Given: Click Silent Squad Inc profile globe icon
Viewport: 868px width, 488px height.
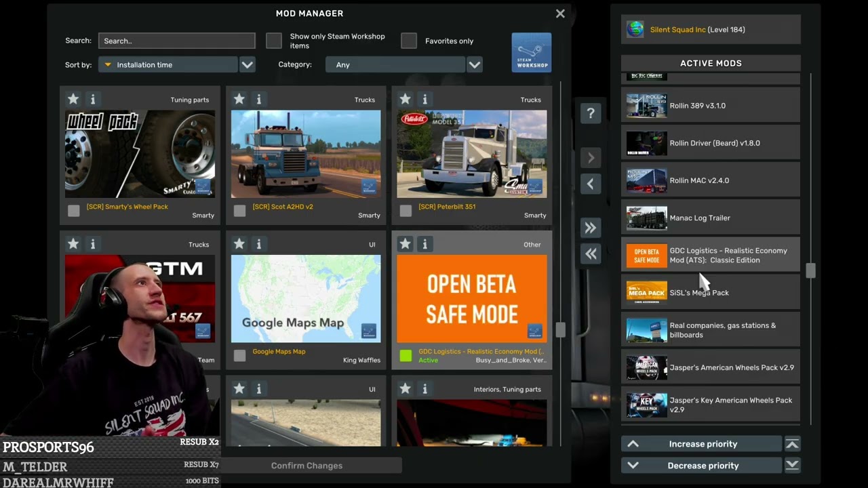Looking at the screenshot, I should [x=635, y=29].
